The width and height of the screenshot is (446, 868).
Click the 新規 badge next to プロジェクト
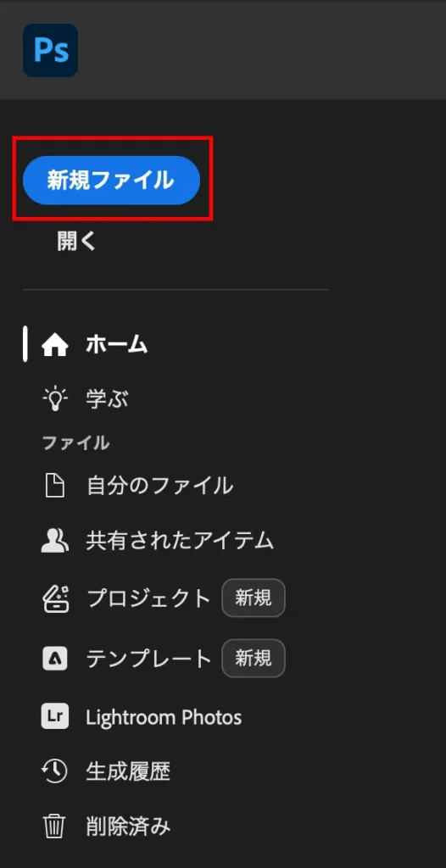pos(254,598)
